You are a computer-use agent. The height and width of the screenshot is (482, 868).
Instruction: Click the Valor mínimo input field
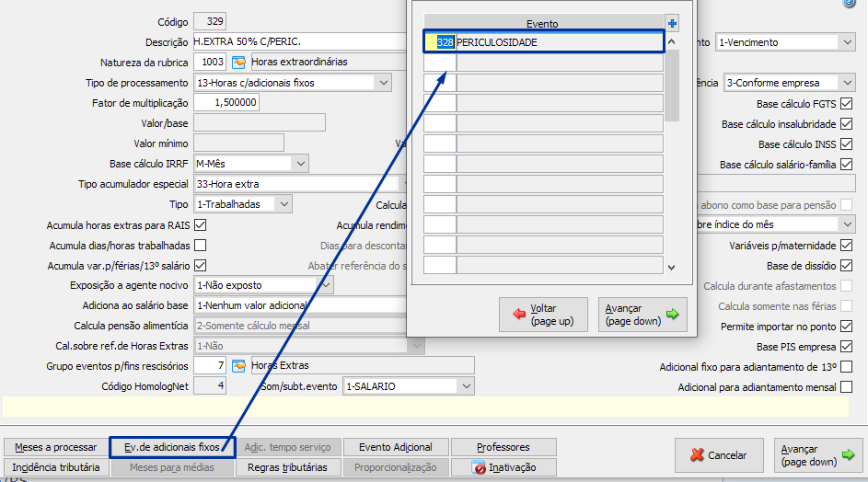[238, 143]
